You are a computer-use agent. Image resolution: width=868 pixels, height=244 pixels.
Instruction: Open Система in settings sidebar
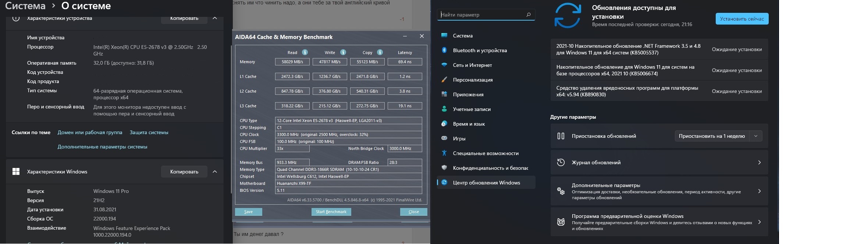[486, 36]
